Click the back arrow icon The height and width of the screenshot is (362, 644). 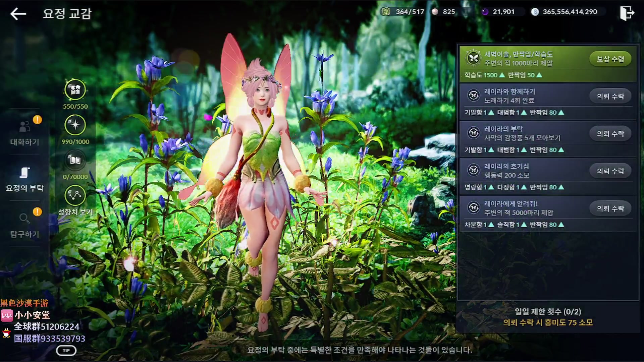pyautogui.click(x=18, y=14)
